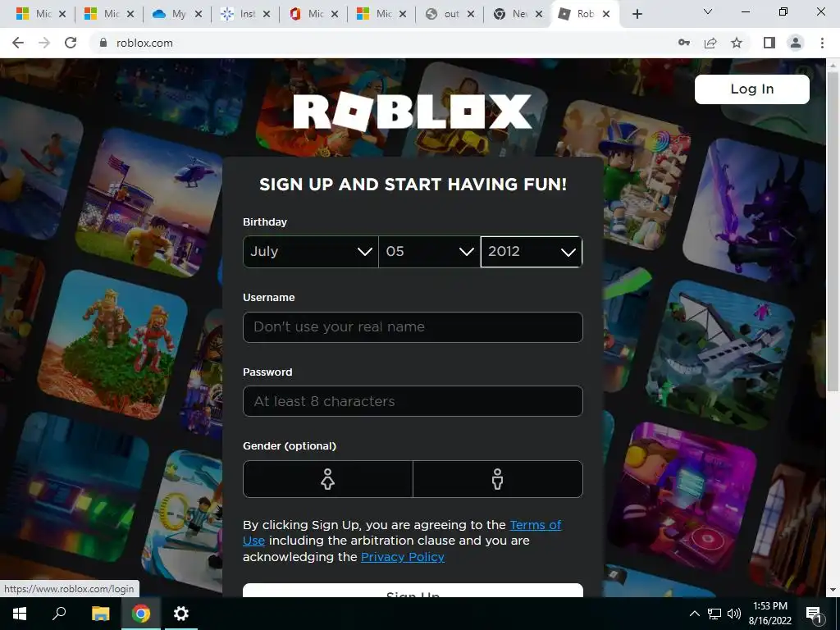The height and width of the screenshot is (630, 840).
Task: Click the padlock site info icon
Action: 103,43
